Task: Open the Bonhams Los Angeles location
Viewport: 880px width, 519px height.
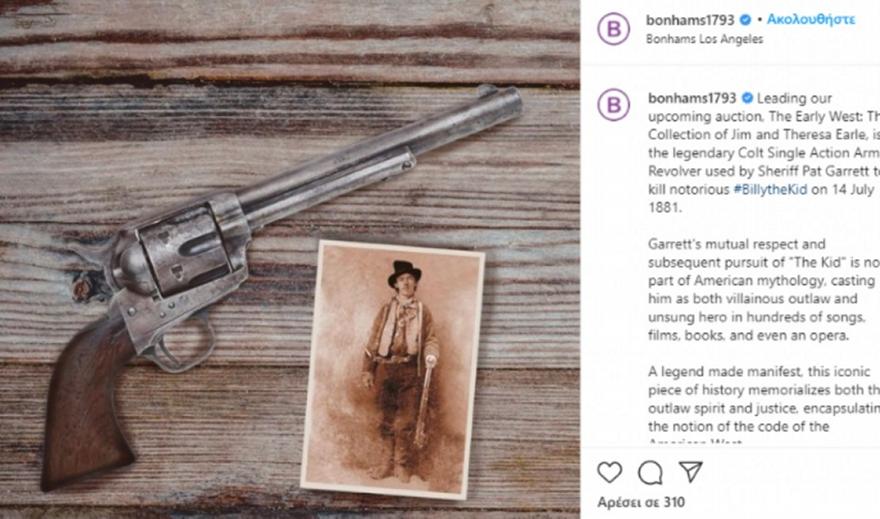Action: (704, 39)
